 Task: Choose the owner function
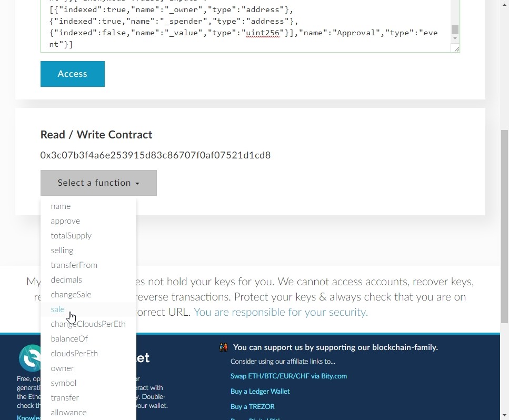click(x=62, y=368)
